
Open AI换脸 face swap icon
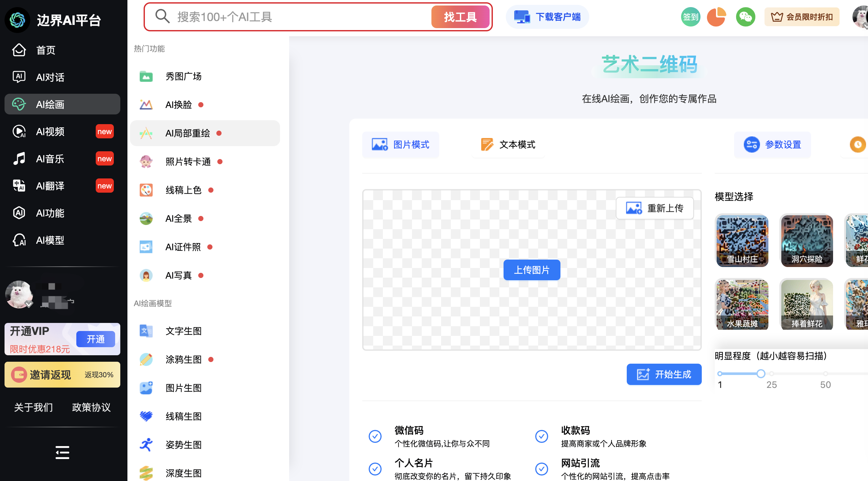point(146,105)
